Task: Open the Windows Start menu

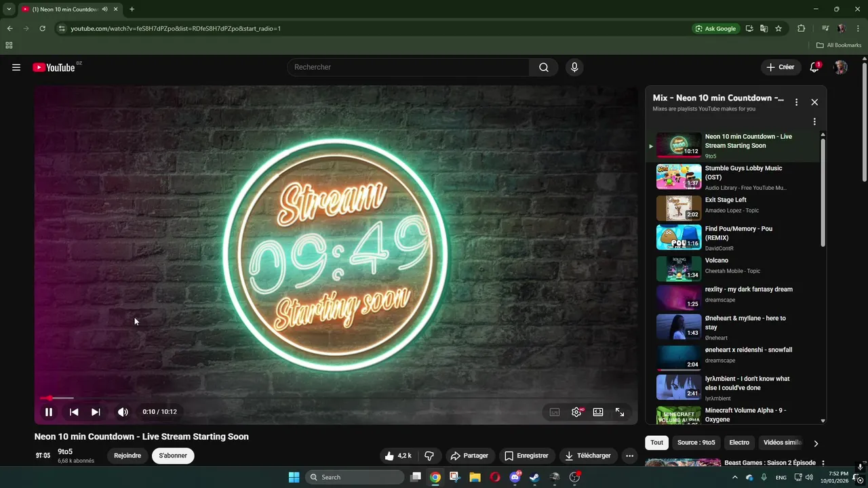Action: (294, 477)
